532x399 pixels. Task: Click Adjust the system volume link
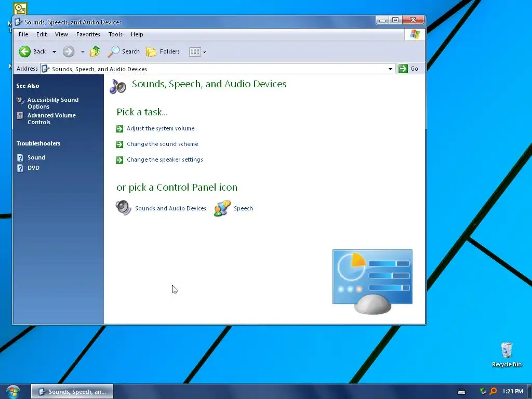click(x=161, y=128)
